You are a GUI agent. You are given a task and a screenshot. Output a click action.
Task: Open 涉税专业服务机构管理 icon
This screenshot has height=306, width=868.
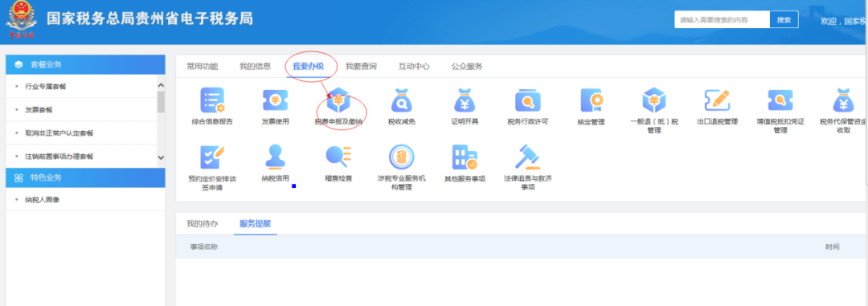pyautogui.click(x=401, y=157)
